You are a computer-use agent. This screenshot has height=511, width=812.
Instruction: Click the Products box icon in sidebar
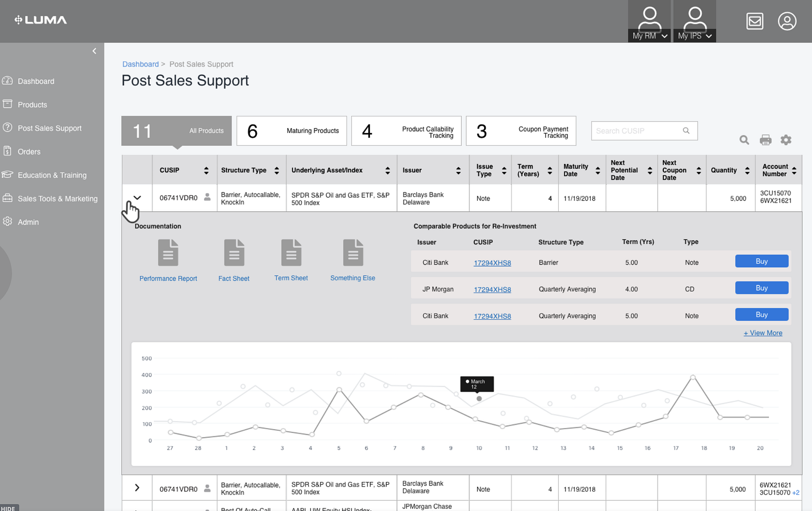click(7, 104)
